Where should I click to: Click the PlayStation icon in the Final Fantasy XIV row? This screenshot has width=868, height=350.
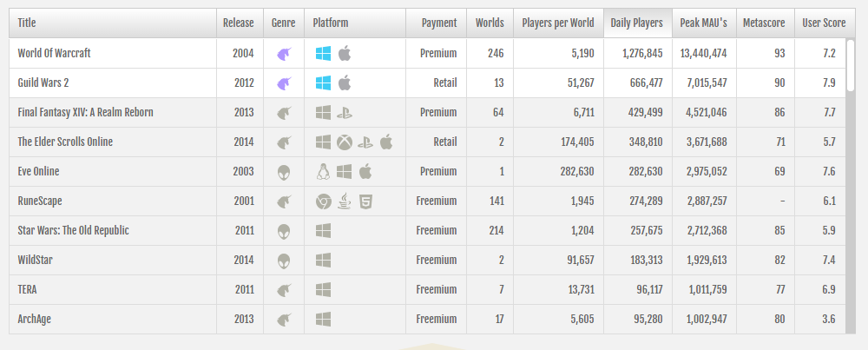[345, 113]
